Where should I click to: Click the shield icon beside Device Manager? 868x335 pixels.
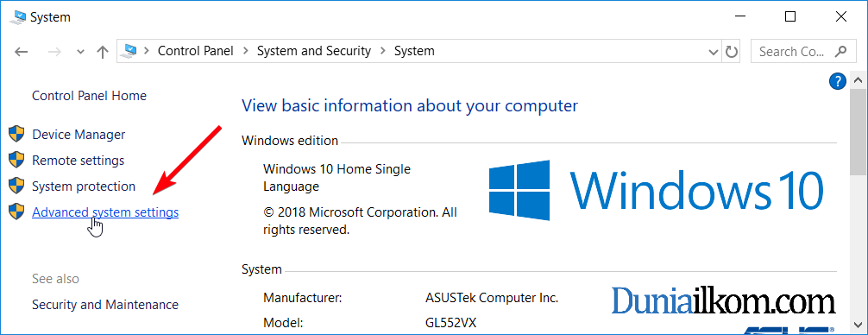pos(17,134)
